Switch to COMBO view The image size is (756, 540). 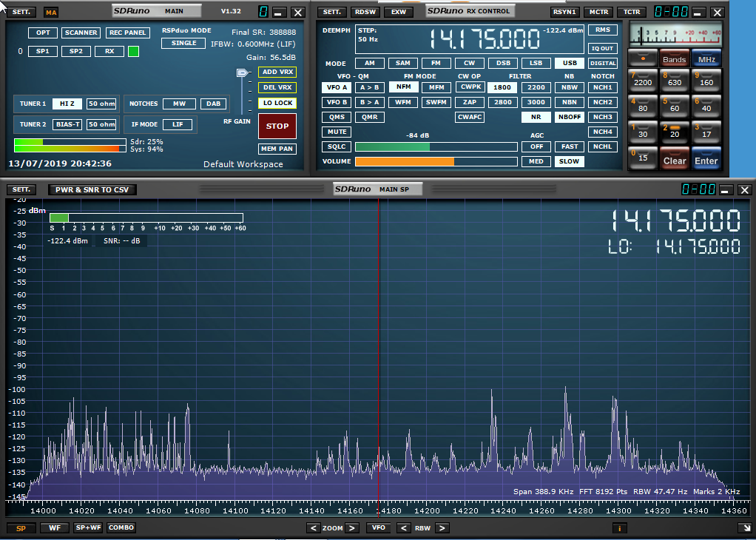pyautogui.click(x=121, y=528)
